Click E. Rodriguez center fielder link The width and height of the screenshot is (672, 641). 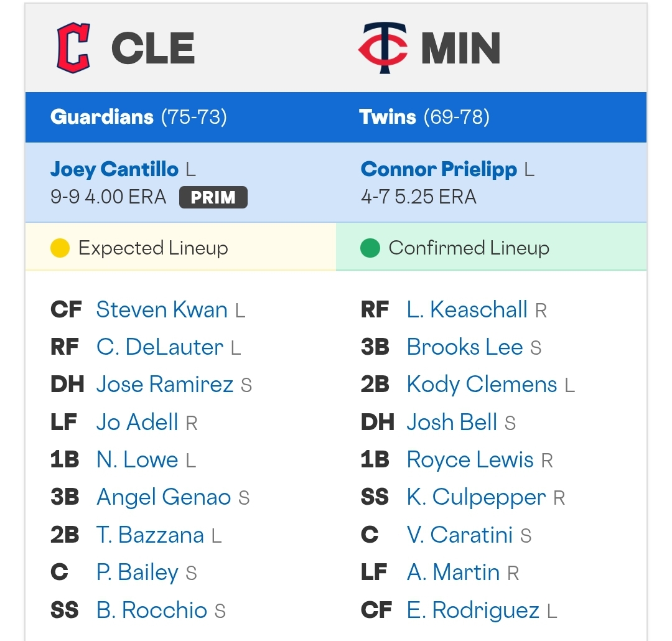(473, 611)
